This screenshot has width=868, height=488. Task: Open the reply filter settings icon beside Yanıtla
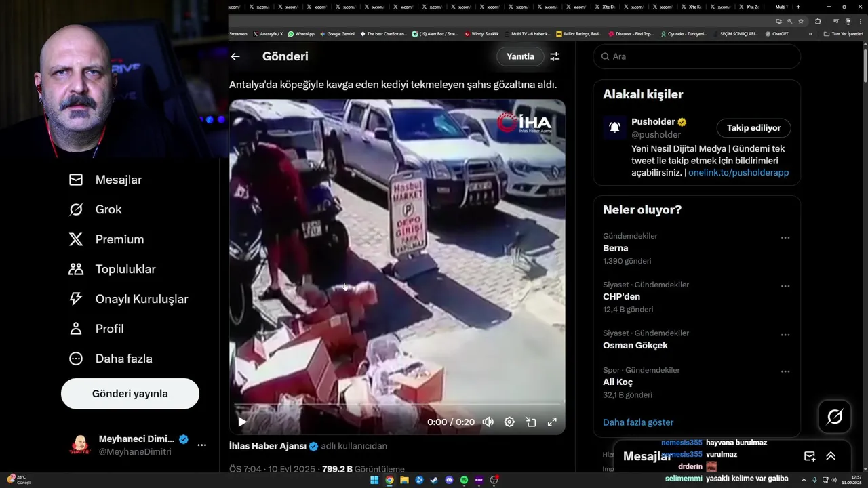click(555, 56)
